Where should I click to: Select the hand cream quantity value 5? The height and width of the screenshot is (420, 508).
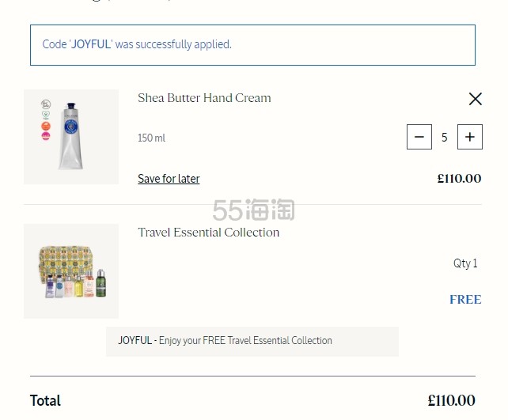(x=445, y=137)
